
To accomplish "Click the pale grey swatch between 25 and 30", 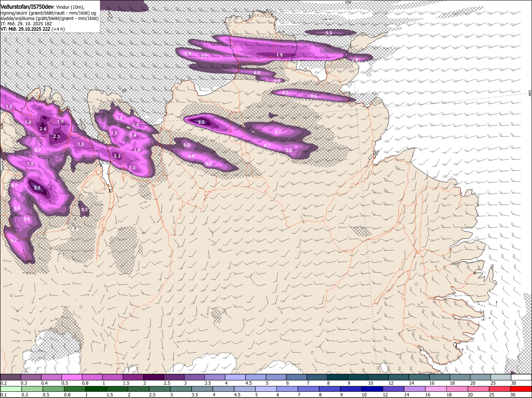I will pyautogui.click(x=501, y=377).
